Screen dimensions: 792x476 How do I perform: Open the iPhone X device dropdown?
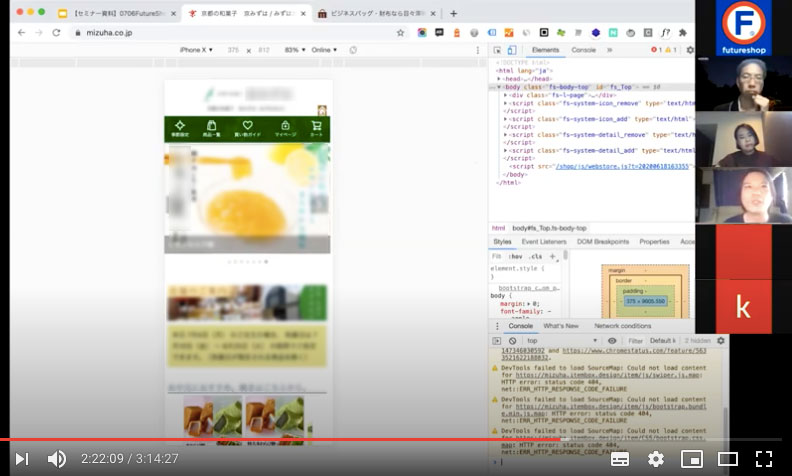tap(196, 50)
